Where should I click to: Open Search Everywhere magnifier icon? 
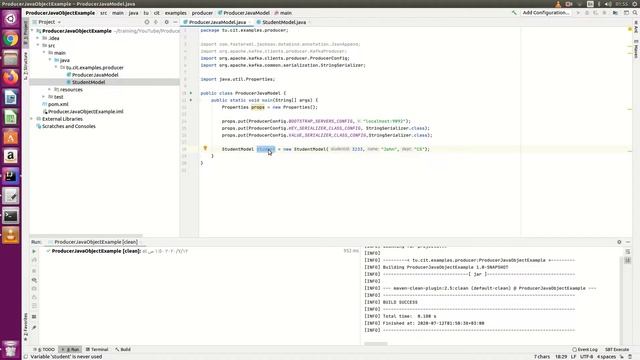click(635, 13)
